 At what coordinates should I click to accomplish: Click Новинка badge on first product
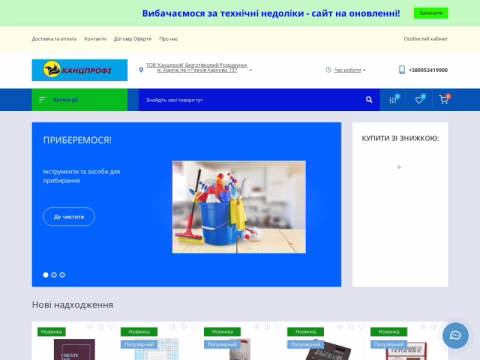tap(52, 332)
